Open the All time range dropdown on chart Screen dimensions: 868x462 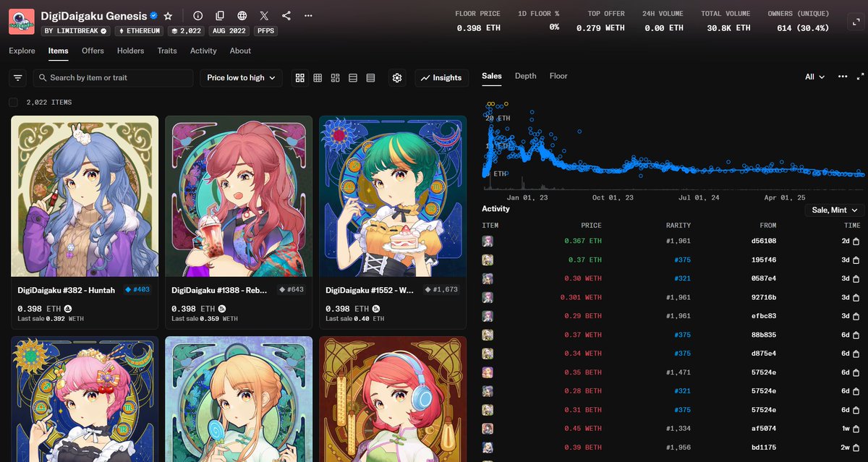coord(815,77)
